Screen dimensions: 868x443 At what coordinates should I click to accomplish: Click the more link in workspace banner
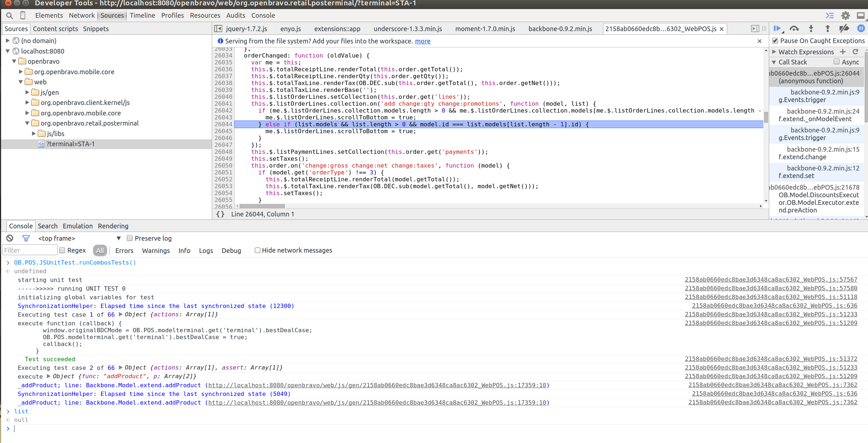click(x=422, y=41)
